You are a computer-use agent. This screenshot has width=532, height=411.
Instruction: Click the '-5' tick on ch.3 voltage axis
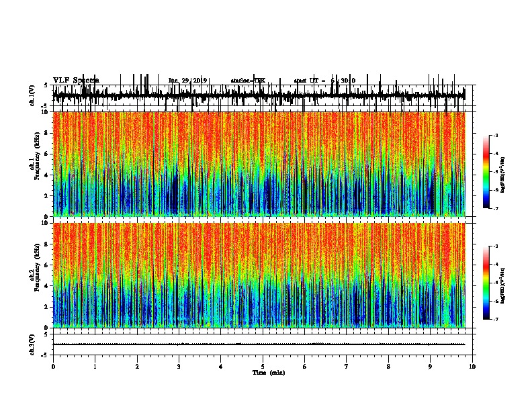pyautogui.click(x=45, y=355)
